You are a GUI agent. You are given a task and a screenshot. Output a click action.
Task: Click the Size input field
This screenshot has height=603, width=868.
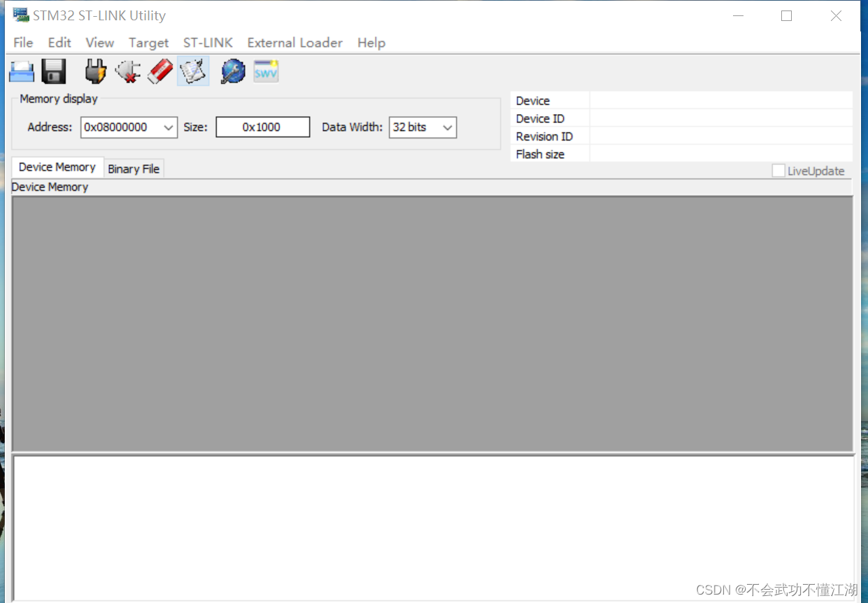[x=262, y=127]
